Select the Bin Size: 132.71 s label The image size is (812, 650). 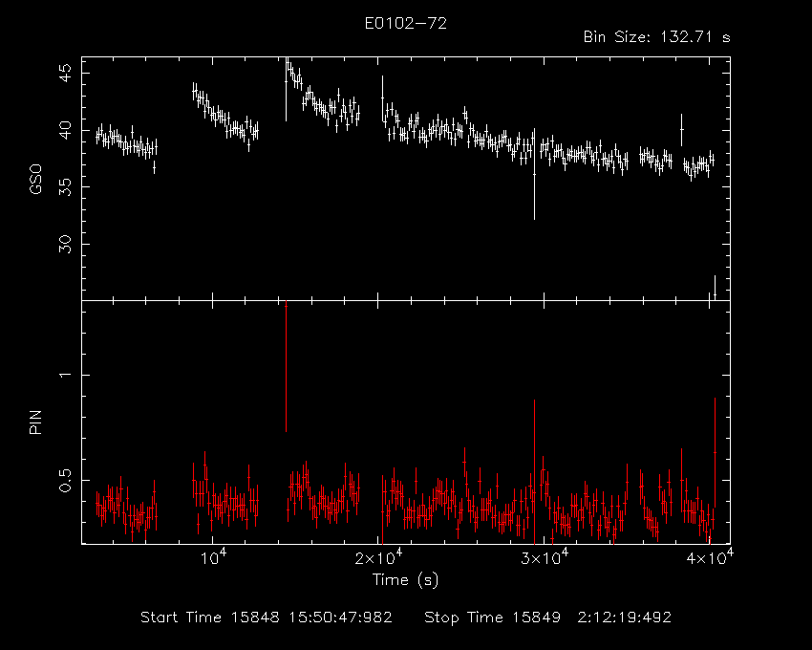click(x=656, y=37)
